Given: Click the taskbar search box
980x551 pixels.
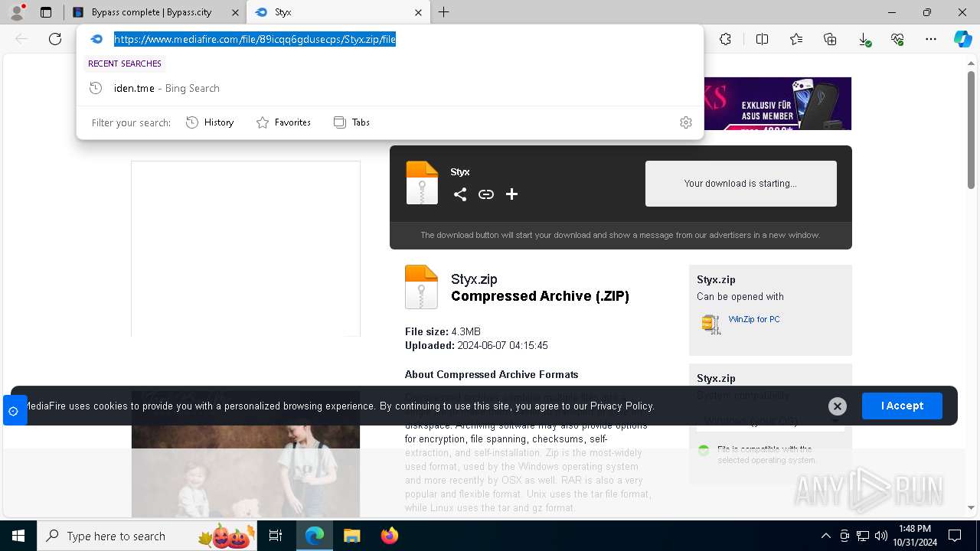Looking at the screenshot, I should pyautogui.click(x=147, y=536).
